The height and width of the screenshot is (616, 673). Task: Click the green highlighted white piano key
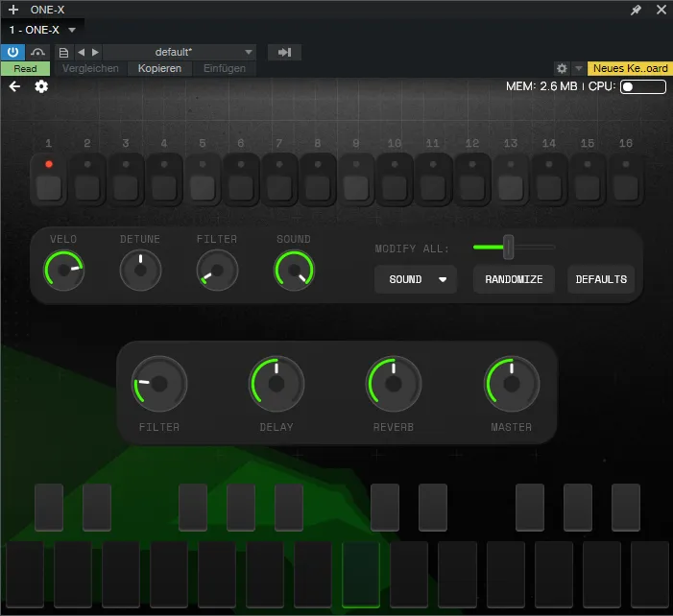pyautogui.click(x=361, y=575)
